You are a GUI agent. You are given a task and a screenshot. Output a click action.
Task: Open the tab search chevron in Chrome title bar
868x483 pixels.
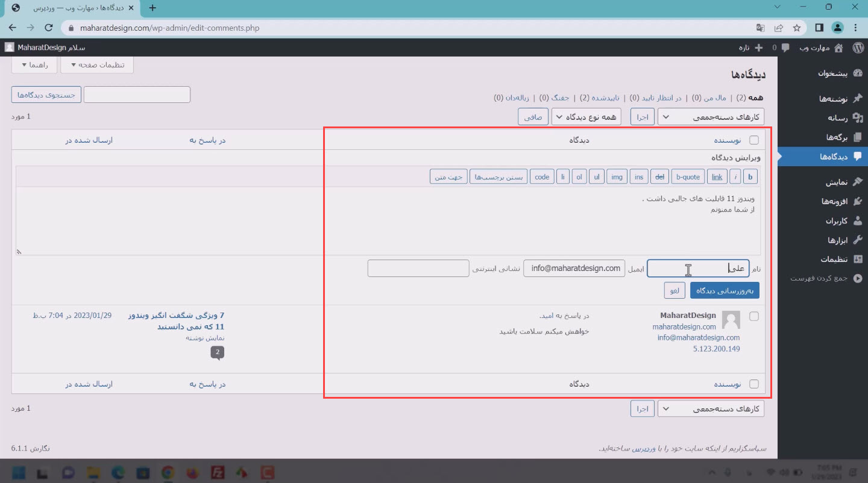coord(779,7)
